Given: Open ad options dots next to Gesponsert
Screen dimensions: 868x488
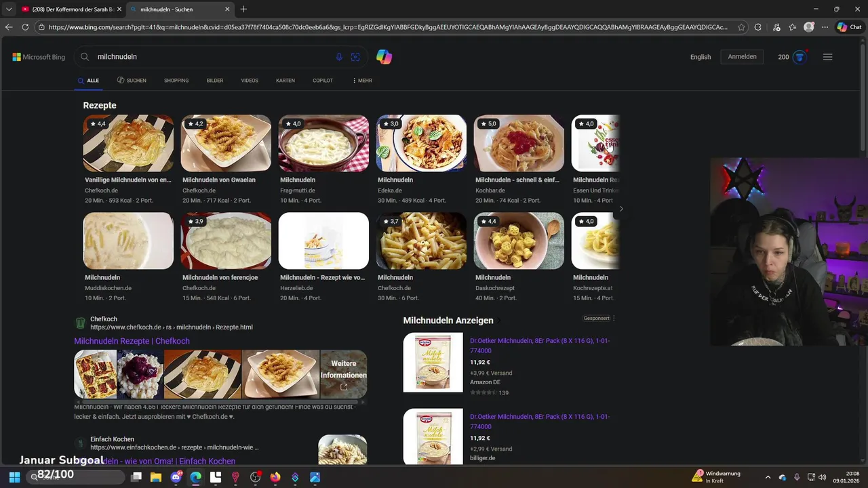Looking at the screenshot, I should click(x=614, y=319).
